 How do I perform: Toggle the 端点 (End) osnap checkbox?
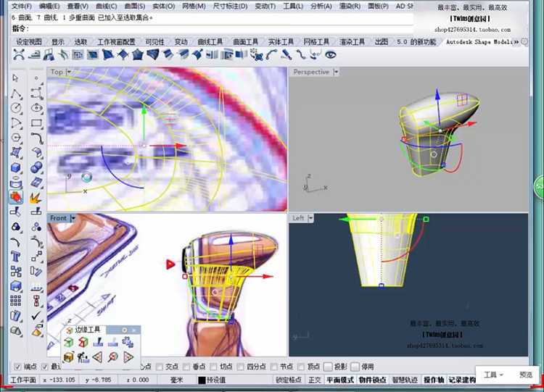(x=18, y=367)
